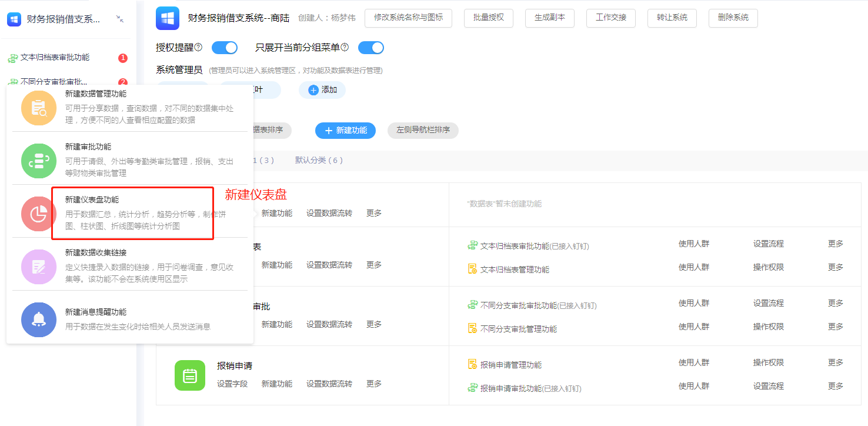
Task: Click 新建功能 under 报销申请
Action: (277, 384)
